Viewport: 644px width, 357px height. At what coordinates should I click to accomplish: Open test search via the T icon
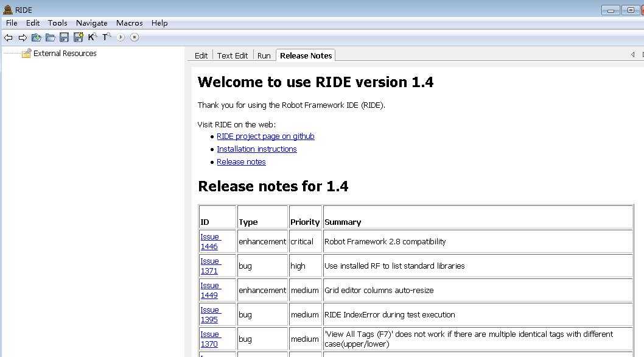point(107,37)
